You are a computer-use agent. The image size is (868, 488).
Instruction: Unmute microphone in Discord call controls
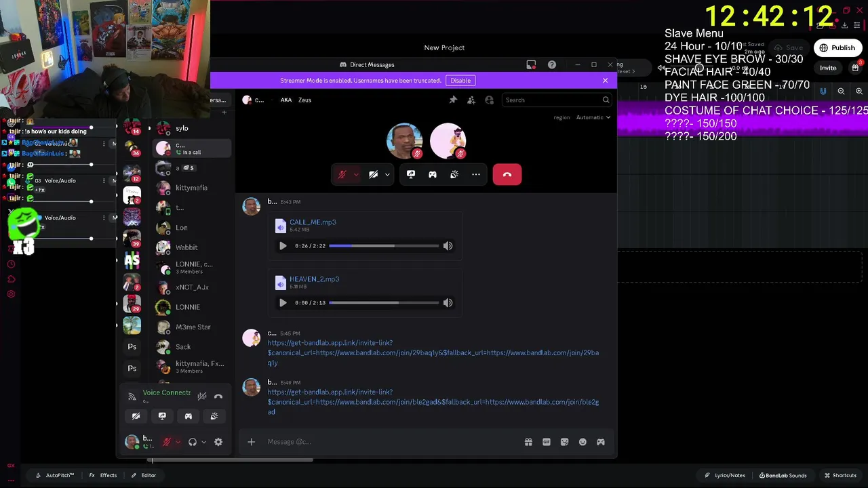click(342, 175)
